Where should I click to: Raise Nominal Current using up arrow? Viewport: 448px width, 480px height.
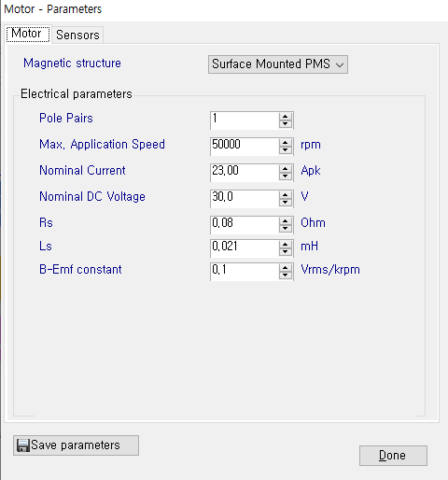(286, 169)
